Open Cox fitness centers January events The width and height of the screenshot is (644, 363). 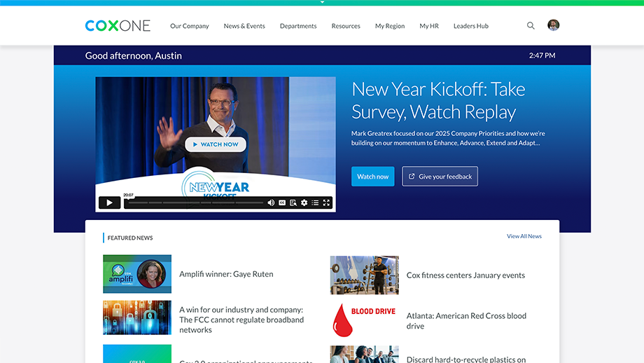(x=465, y=275)
